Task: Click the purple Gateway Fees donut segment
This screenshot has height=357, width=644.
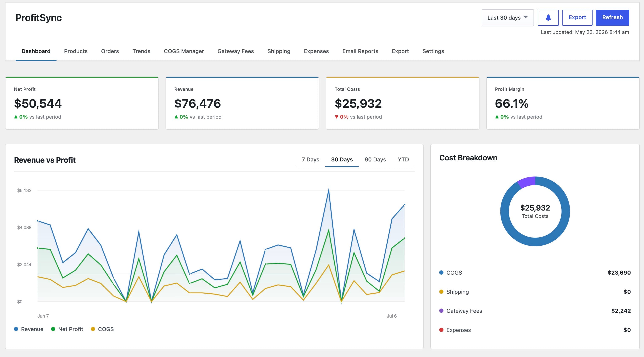Action: click(x=527, y=182)
